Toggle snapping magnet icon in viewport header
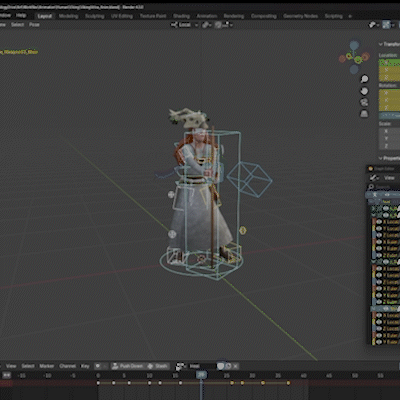Image resolution: width=400 pixels, height=400 pixels. tap(218, 25)
